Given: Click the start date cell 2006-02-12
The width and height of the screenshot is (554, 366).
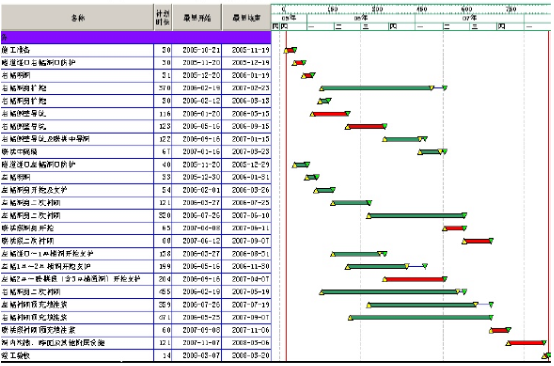Looking at the screenshot, I should pyautogui.click(x=197, y=101).
